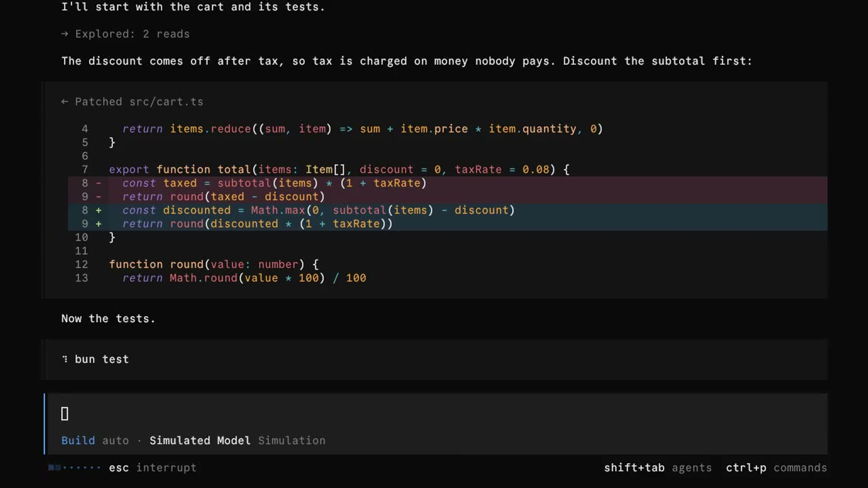Click line number 10 in gutter
The width and height of the screenshot is (868, 488).
[81, 237]
